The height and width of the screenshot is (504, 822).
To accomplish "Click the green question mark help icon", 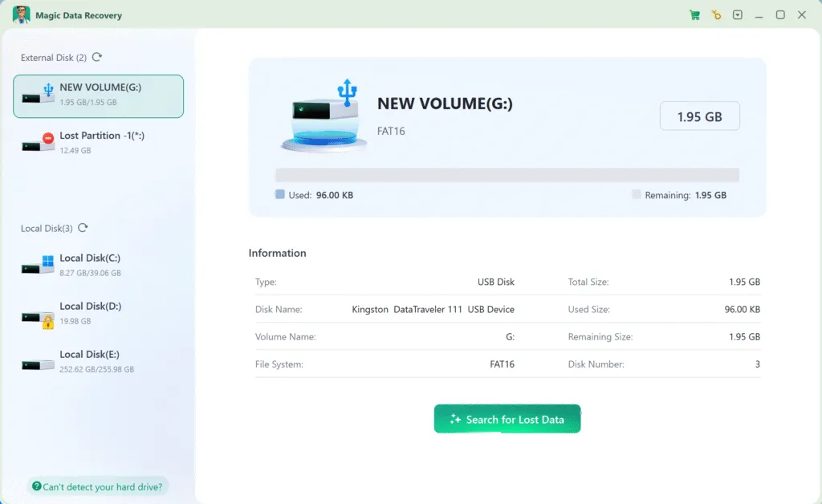I will (36, 486).
